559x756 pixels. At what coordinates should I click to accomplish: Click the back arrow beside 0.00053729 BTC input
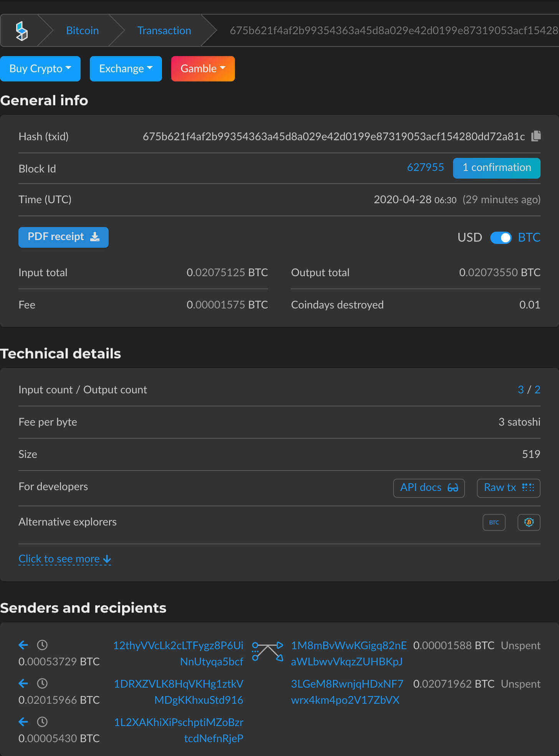click(x=23, y=645)
